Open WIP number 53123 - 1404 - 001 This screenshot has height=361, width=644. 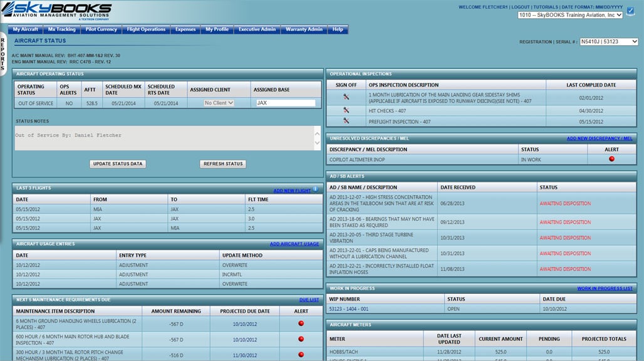point(349,309)
